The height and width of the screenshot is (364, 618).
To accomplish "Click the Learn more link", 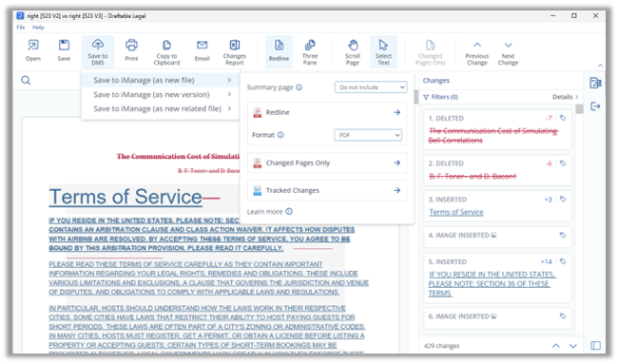I will tap(265, 212).
